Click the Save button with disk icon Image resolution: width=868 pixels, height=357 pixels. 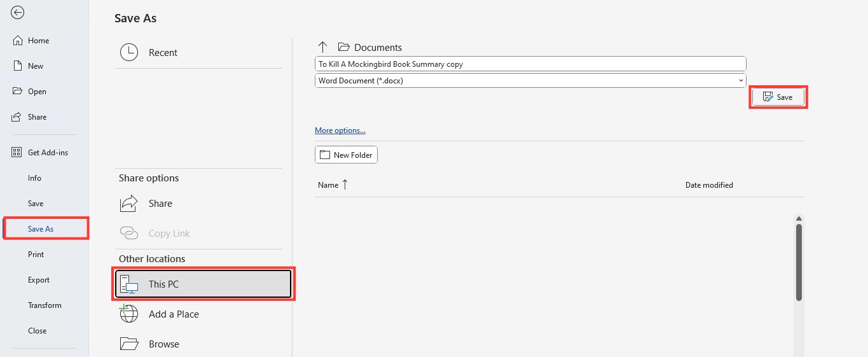point(778,97)
